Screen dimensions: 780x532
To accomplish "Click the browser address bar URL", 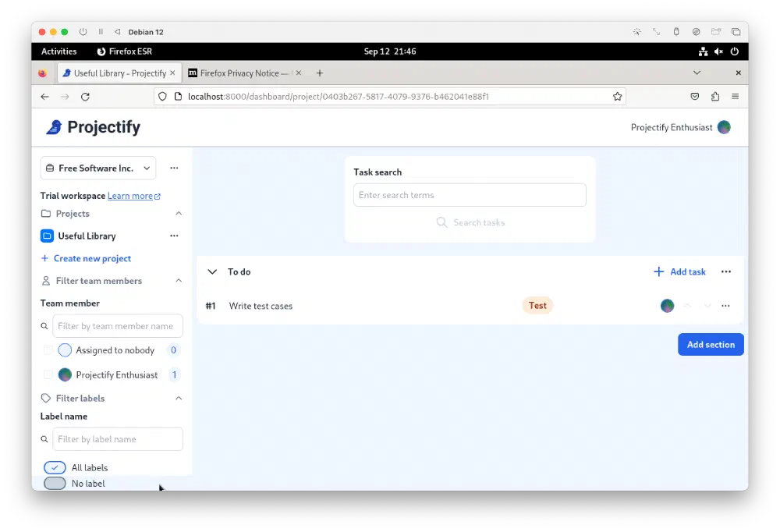I will (x=339, y=97).
